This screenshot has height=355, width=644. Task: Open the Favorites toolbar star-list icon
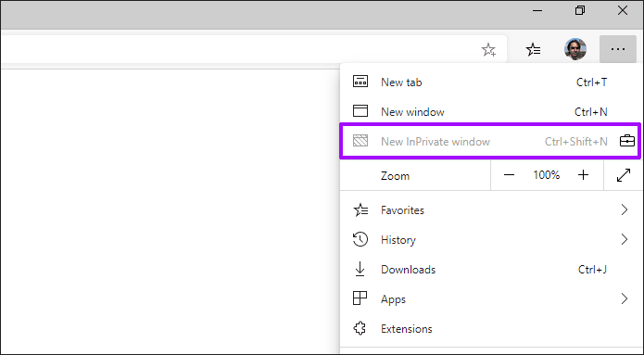tap(533, 50)
